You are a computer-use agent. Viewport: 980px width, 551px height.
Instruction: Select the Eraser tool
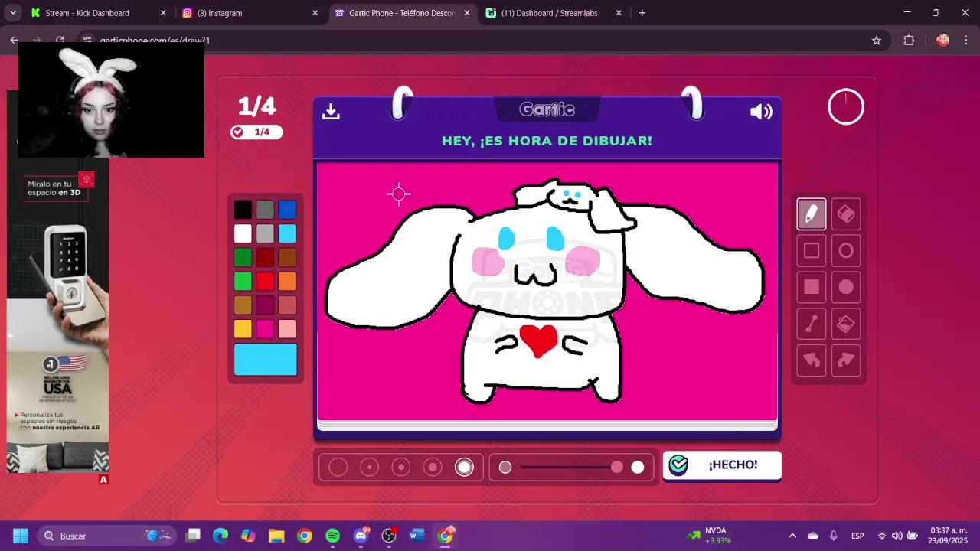(x=846, y=214)
